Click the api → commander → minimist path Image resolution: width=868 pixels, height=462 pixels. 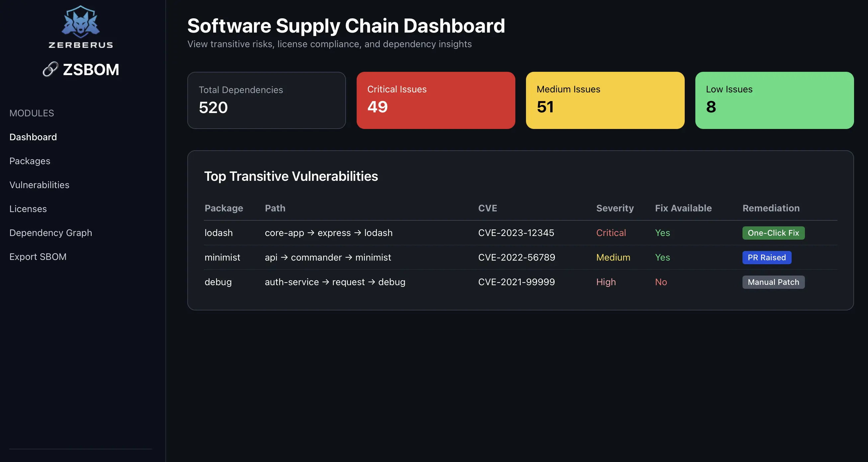tap(328, 257)
